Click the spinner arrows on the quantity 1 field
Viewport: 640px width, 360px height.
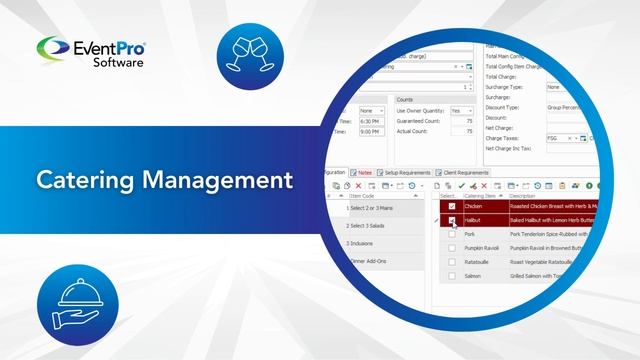tap(471, 87)
